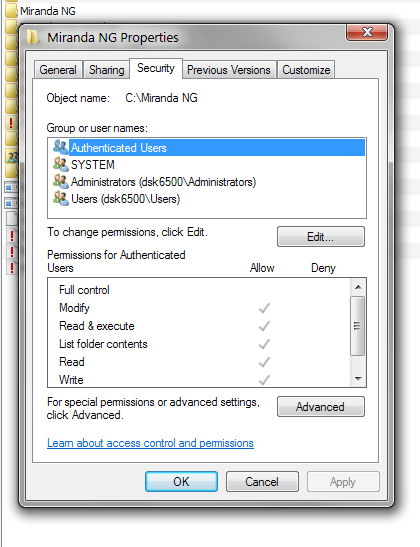The width and height of the screenshot is (420, 547).
Task: Click the Edit... permissions button
Action: tap(321, 237)
